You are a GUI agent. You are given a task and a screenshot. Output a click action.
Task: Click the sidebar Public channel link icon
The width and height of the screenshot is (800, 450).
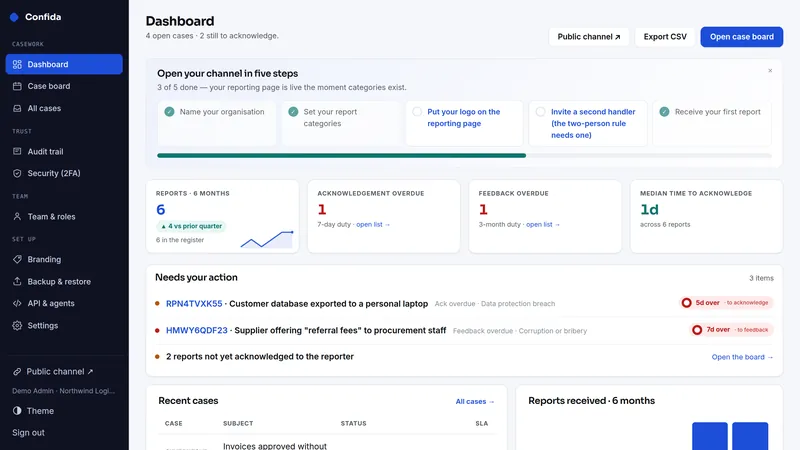pos(17,371)
